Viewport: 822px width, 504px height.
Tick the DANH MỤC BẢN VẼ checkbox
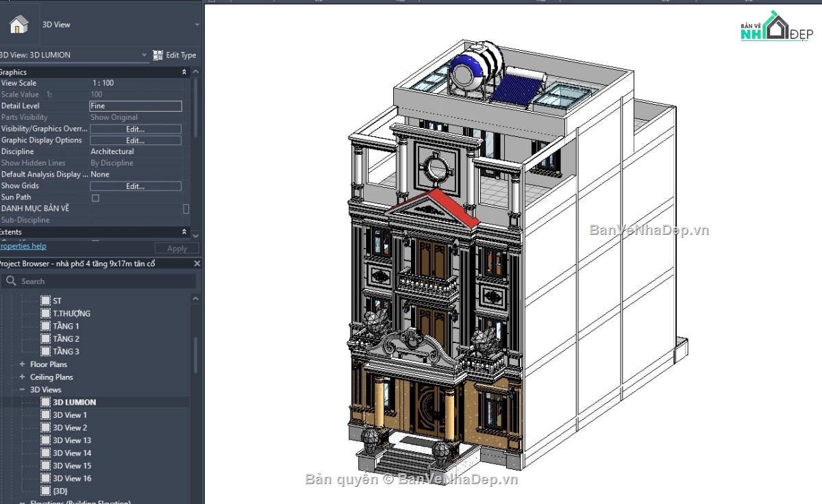(x=186, y=209)
